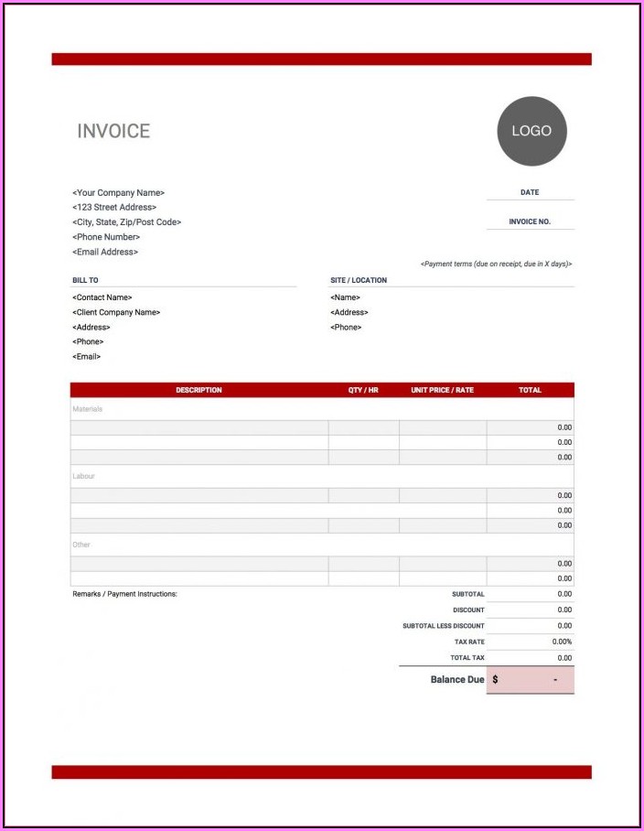Click the payment terms placeholder text
644x831 pixels.
(x=496, y=264)
